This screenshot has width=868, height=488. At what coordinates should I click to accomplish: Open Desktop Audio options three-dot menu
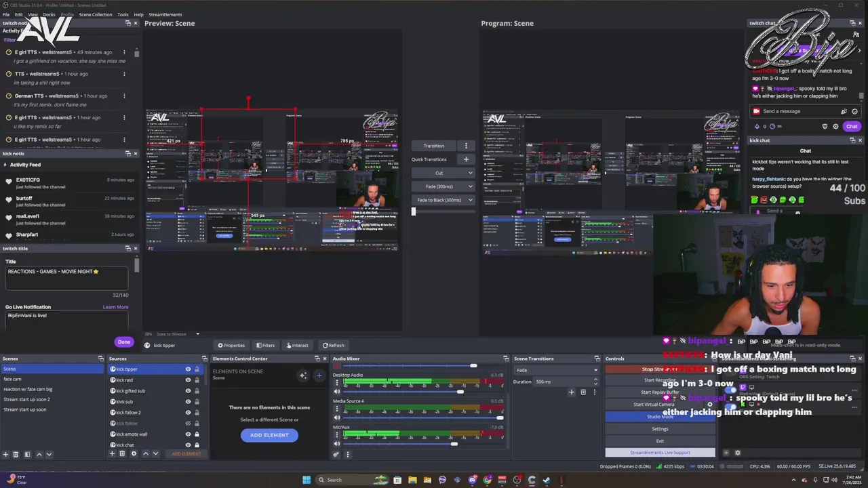coord(337,382)
